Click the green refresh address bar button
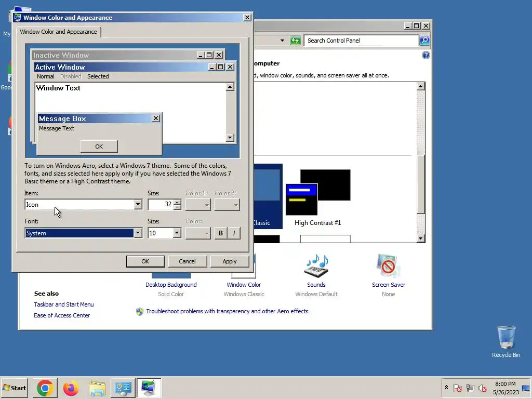 point(295,41)
